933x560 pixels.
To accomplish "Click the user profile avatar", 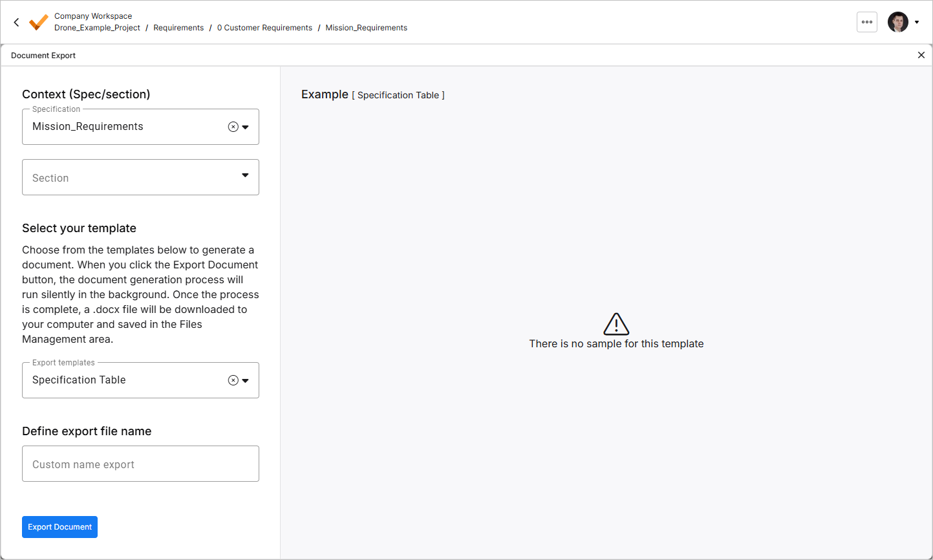I will [898, 22].
